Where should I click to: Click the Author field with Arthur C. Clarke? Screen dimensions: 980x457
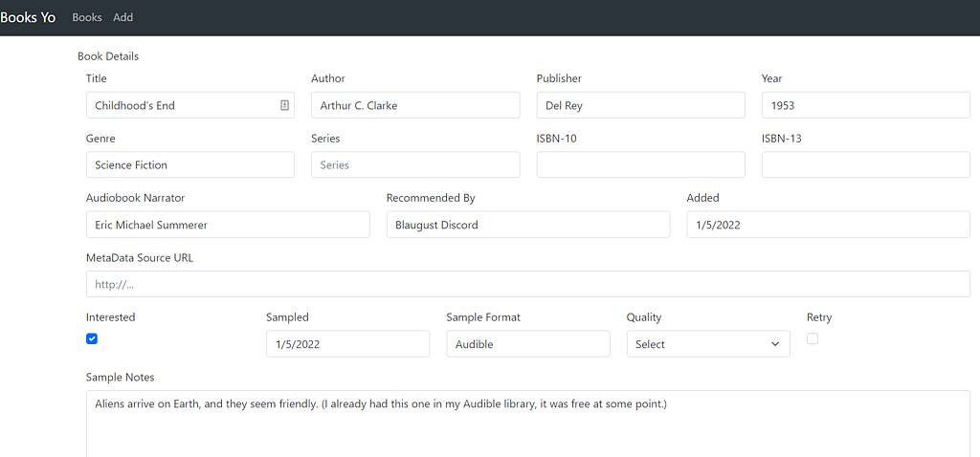coord(415,105)
